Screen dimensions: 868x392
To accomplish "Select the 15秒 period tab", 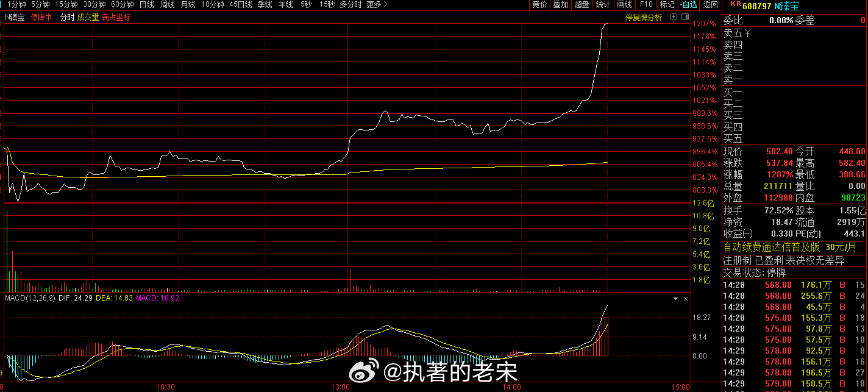I will point(327,4).
